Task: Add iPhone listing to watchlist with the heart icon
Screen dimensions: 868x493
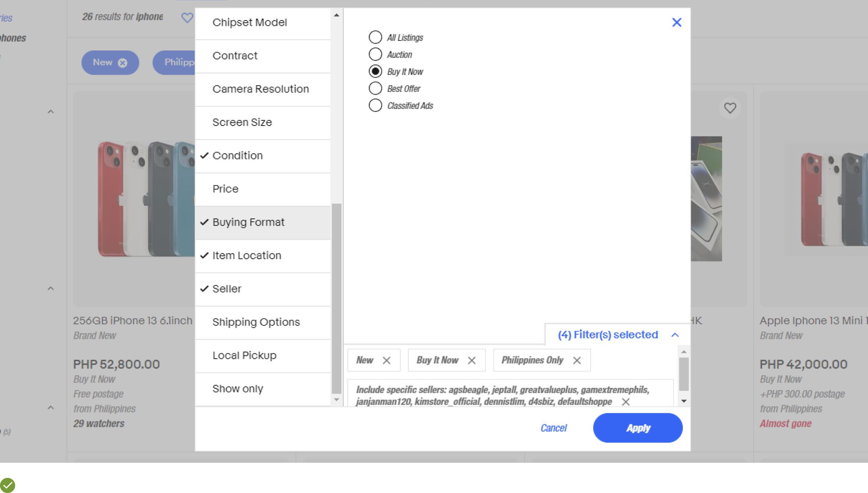Action: click(730, 108)
